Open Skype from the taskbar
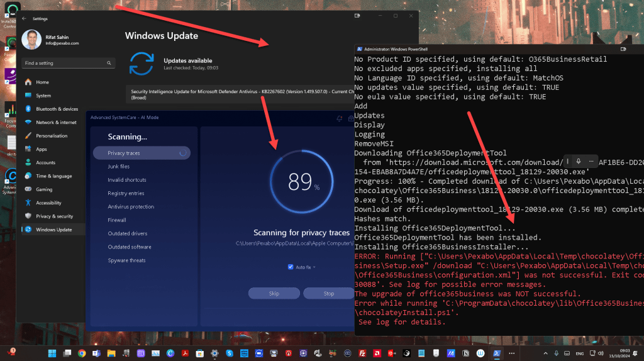 tap(230, 353)
